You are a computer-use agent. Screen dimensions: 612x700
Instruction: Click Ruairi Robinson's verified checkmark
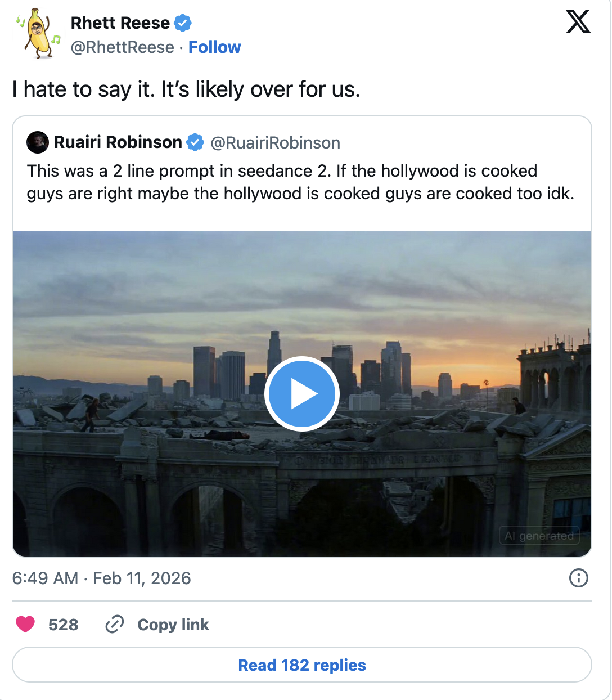click(195, 142)
